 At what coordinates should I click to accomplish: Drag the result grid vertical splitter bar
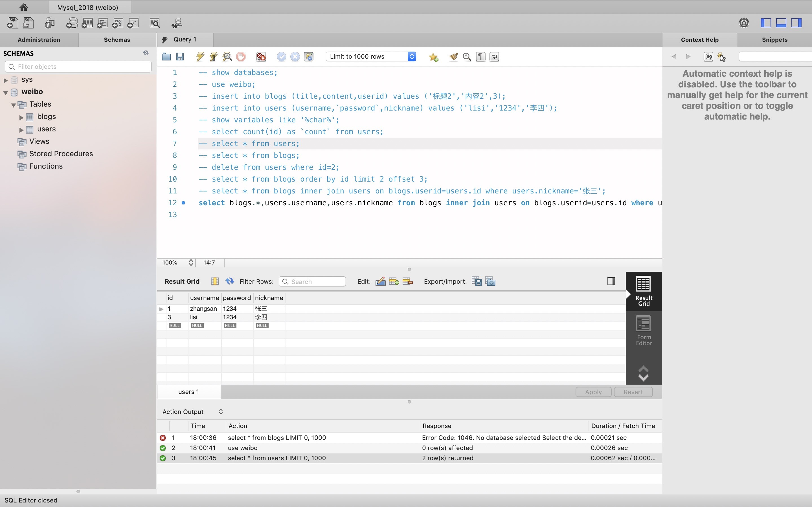click(409, 269)
